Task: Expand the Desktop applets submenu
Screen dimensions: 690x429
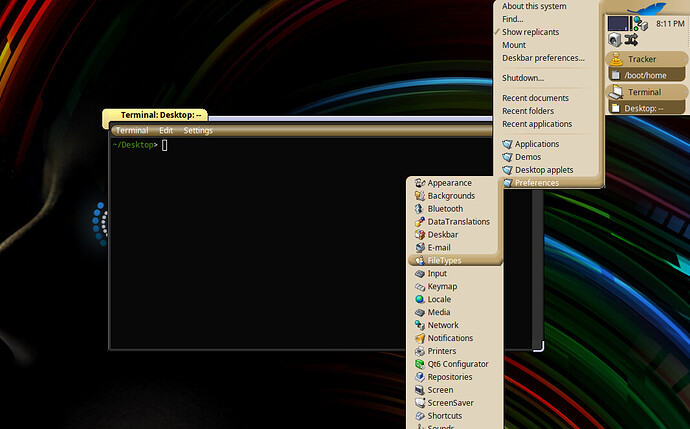Action: point(546,170)
